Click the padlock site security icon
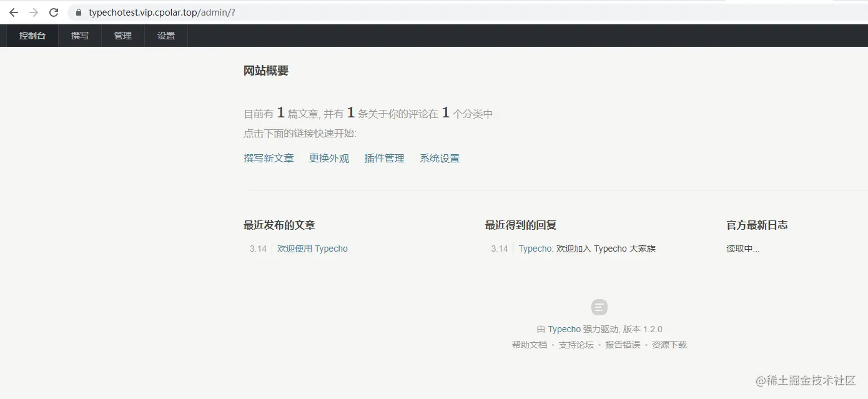 point(78,12)
